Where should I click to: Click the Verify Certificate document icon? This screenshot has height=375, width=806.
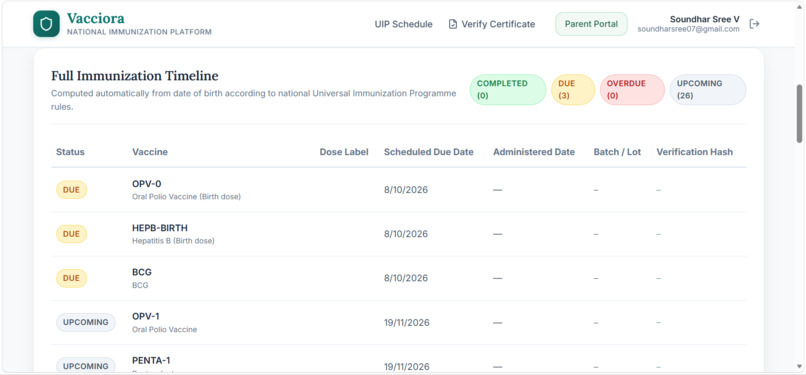click(453, 24)
